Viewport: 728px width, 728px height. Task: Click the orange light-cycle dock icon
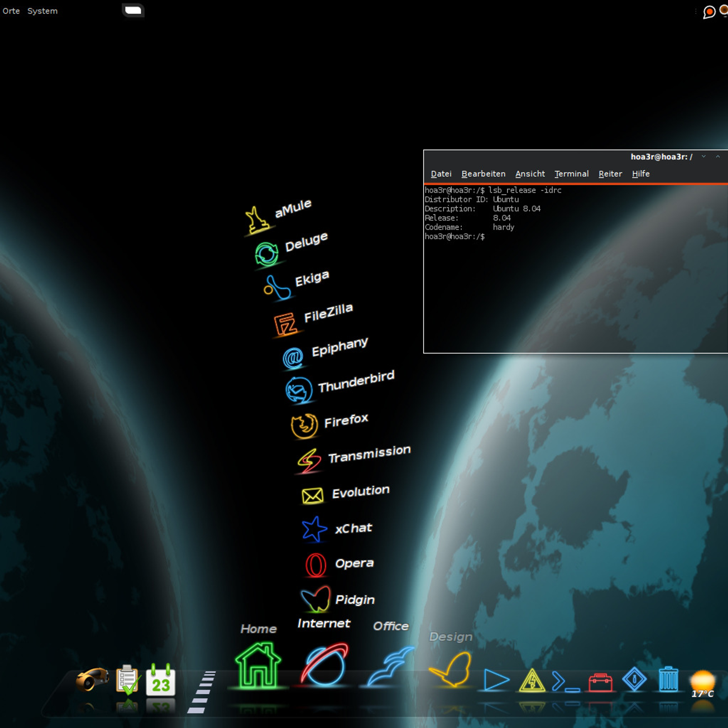(92, 679)
